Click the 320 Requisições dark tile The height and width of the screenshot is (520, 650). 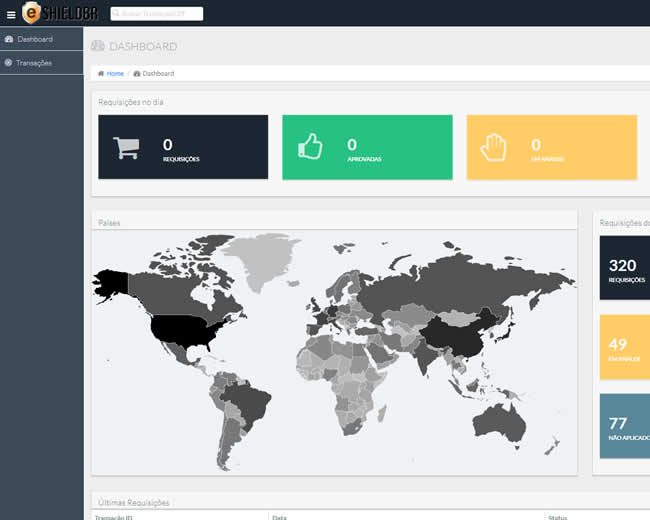[624, 268]
